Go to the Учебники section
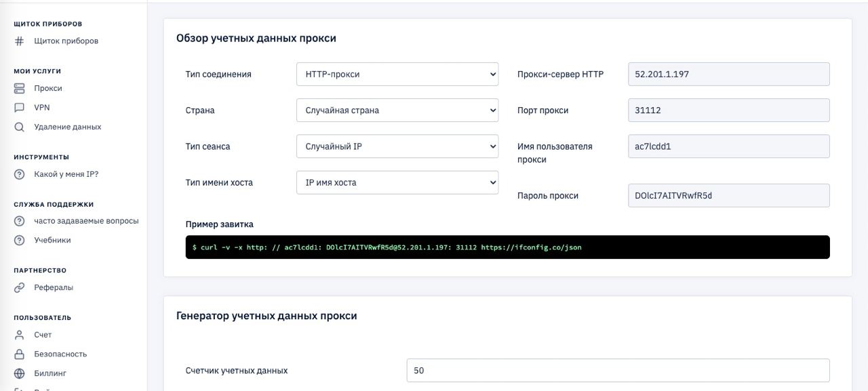The image size is (868, 391). (x=52, y=241)
